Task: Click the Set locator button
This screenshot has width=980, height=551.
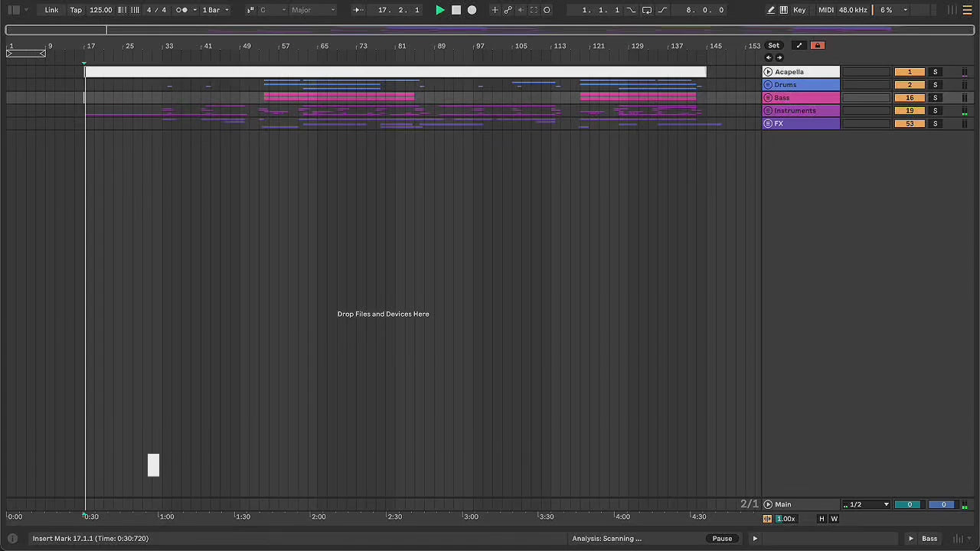Action: coord(774,45)
